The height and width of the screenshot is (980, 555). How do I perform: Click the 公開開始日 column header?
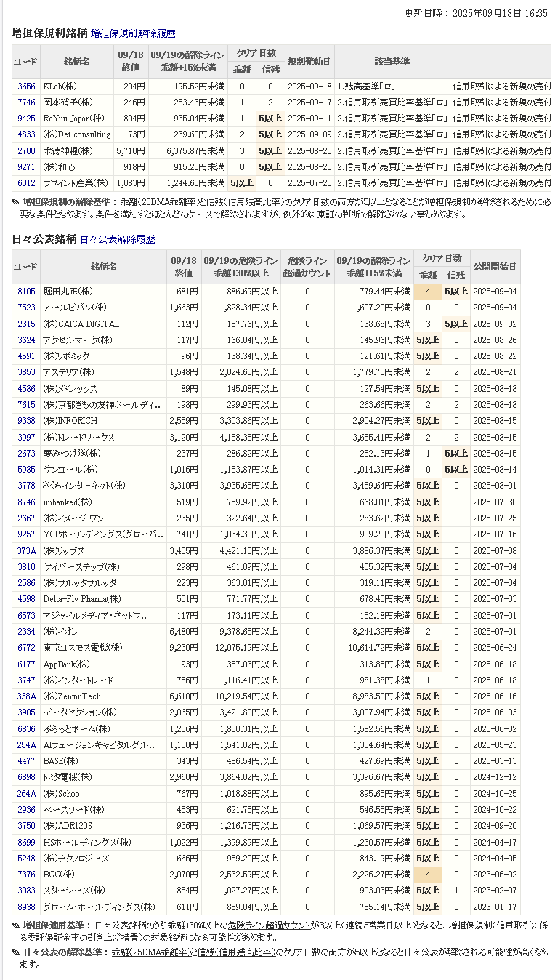[495, 267]
